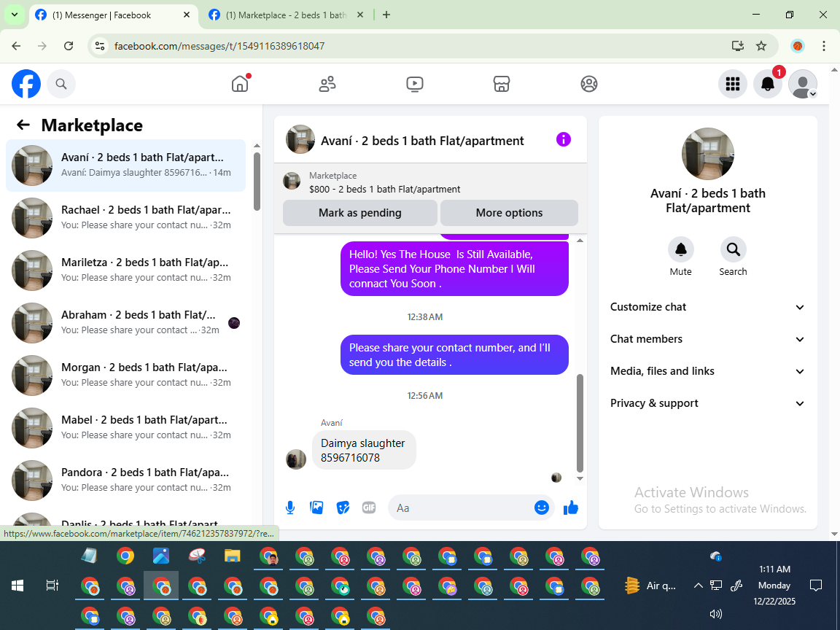Expand the Customize chat section
Screen dimensions: 840x630
point(708,307)
